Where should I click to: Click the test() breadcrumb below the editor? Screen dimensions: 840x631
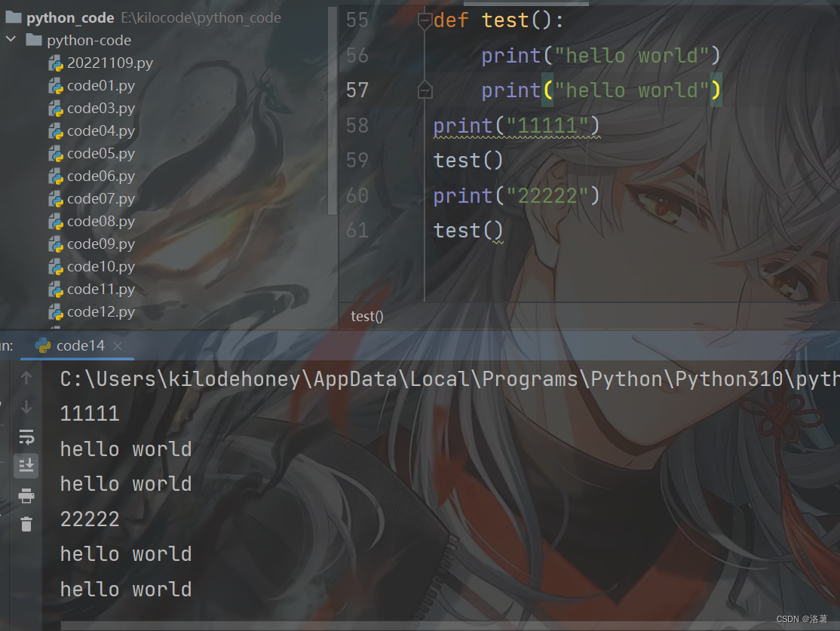(367, 317)
